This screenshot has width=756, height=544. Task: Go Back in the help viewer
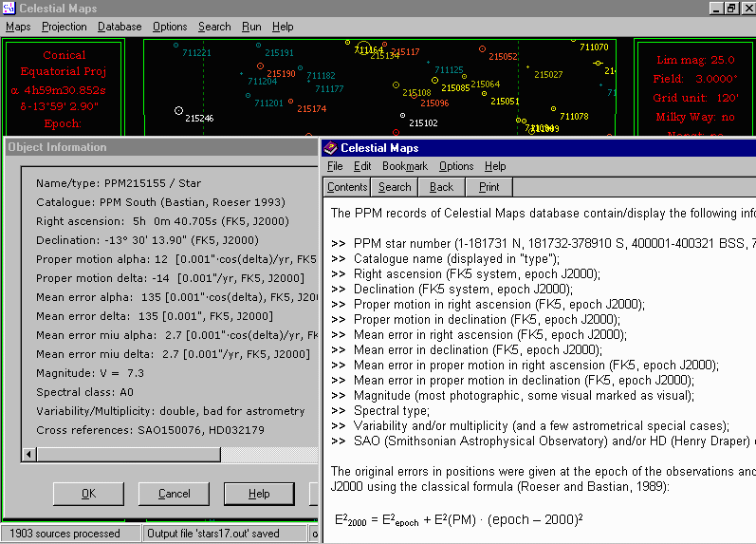click(442, 187)
